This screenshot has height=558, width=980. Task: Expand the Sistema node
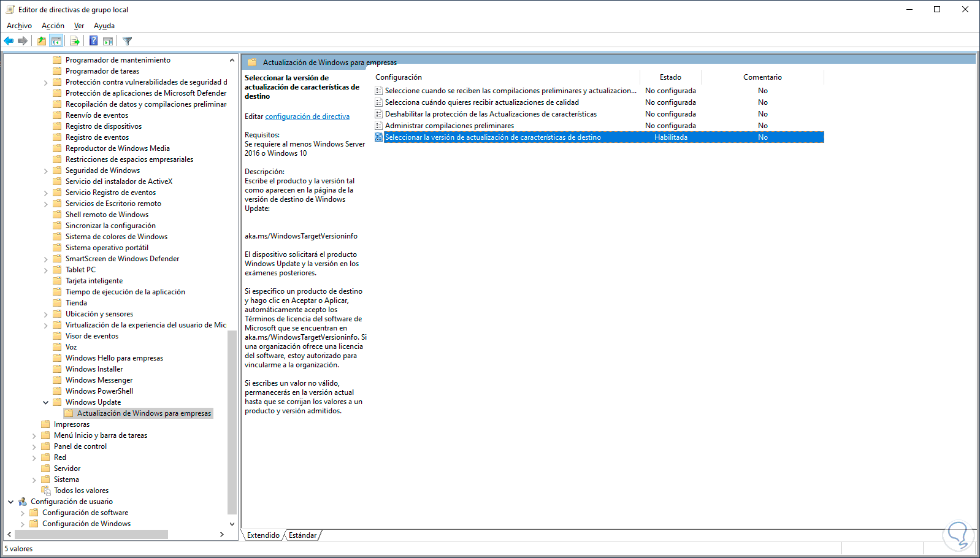click(x=34, y=480)
